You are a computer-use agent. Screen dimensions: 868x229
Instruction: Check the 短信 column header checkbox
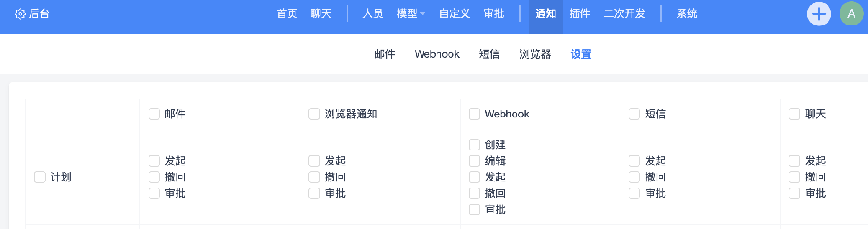coord(634,114)
